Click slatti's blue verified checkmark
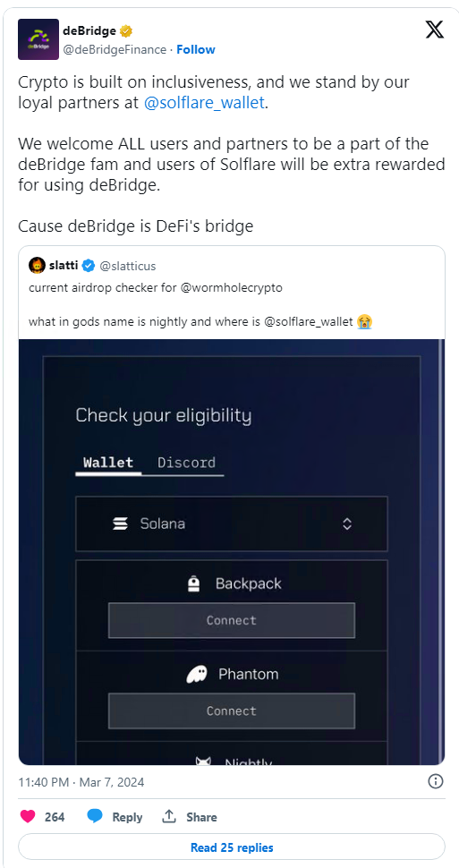Screen dimensions: 459x868 tap(89, 267)
